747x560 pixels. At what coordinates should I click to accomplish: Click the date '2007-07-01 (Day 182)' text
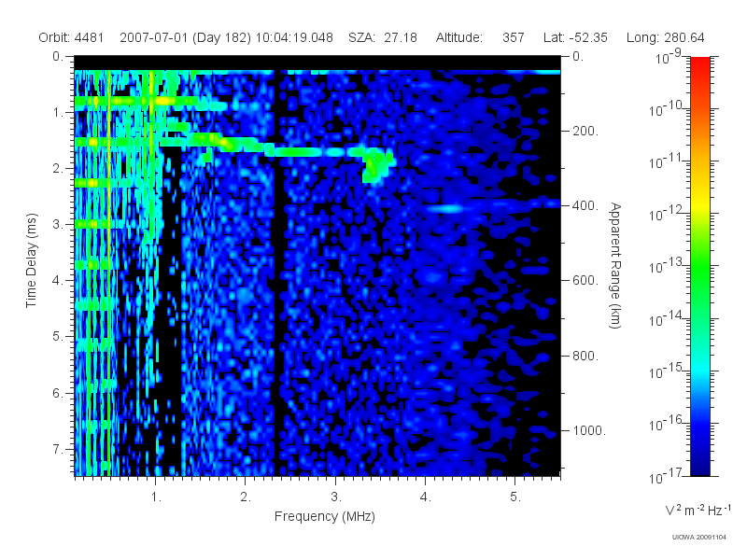tap(185, 37)
